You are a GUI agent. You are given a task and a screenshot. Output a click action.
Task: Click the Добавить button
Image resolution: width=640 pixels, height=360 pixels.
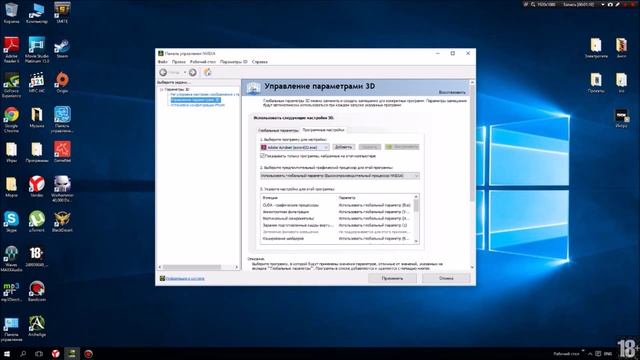[343, 147]
